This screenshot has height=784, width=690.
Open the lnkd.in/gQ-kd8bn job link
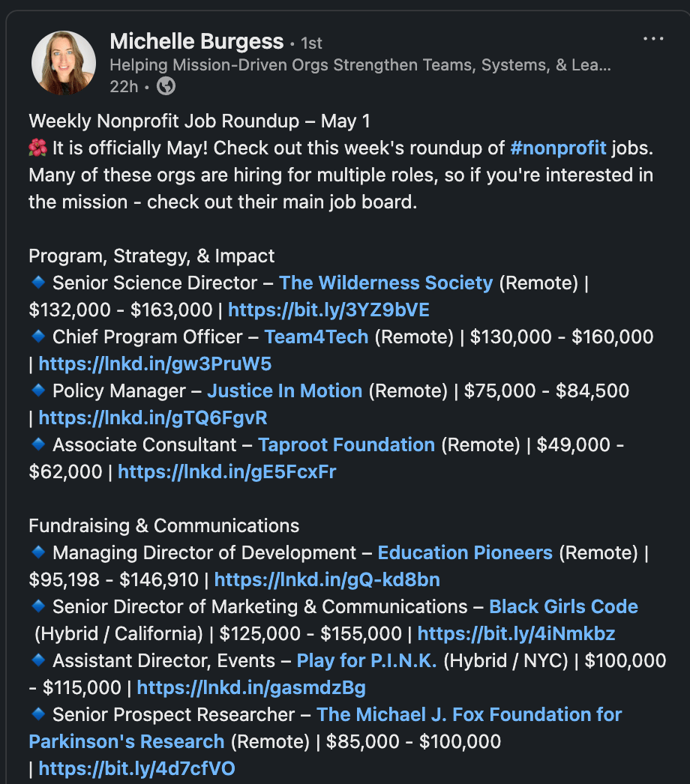327,580
